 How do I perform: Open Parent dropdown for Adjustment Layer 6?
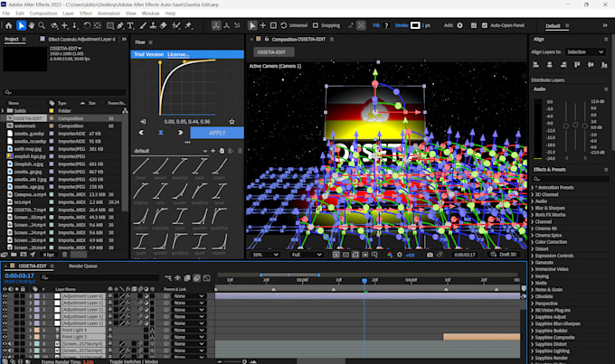click(189, 296)
